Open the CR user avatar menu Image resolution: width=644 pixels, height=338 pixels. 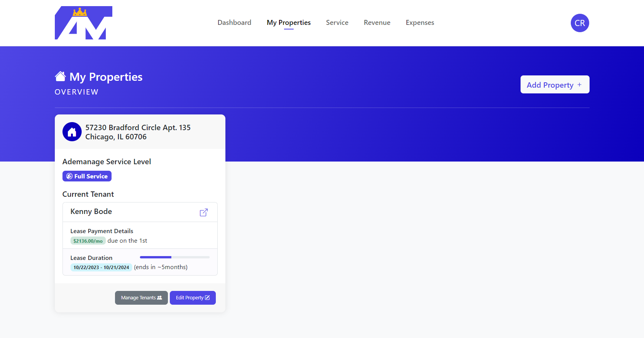tap(580, 23)
